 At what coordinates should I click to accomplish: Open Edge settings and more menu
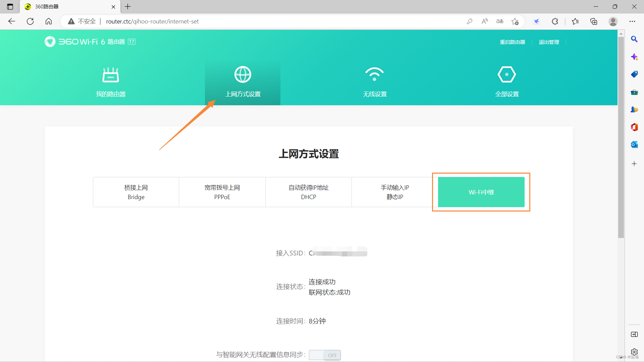coord(632,21)
